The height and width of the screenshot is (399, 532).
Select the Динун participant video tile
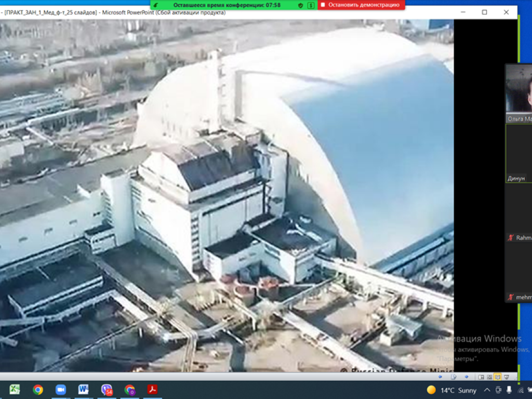(519, 153)
